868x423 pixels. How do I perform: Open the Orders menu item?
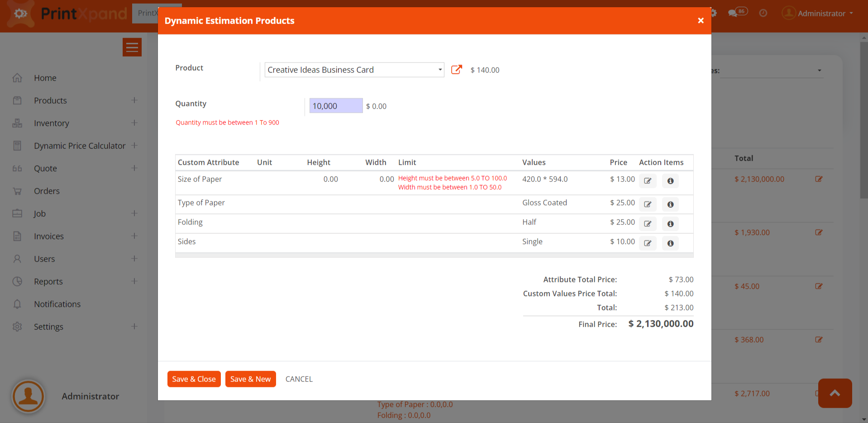[47, 191]
